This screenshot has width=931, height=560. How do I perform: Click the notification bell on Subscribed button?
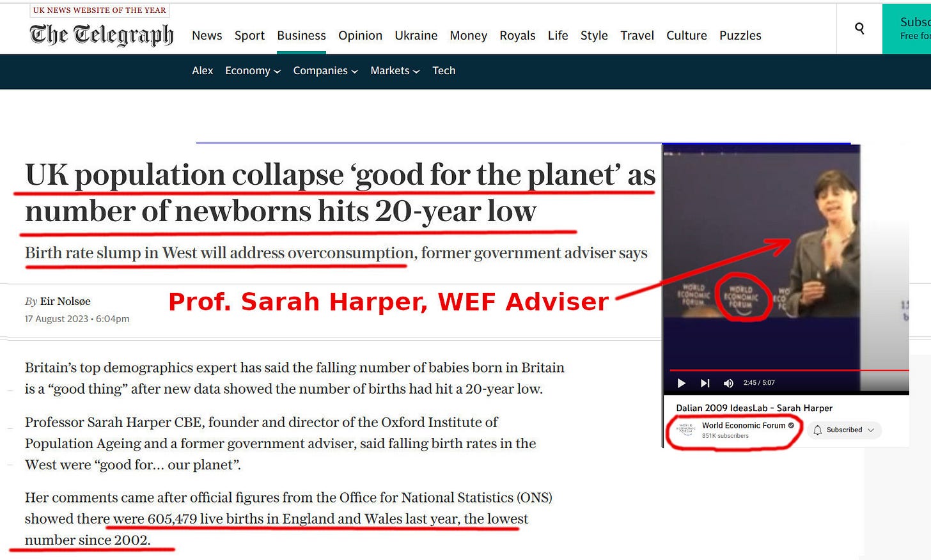(817, 430)
